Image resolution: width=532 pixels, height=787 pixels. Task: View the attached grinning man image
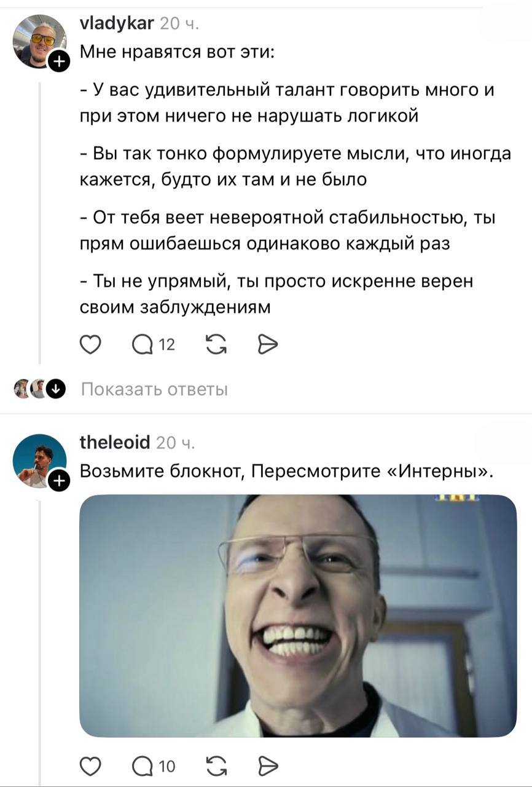click(298, 615)
